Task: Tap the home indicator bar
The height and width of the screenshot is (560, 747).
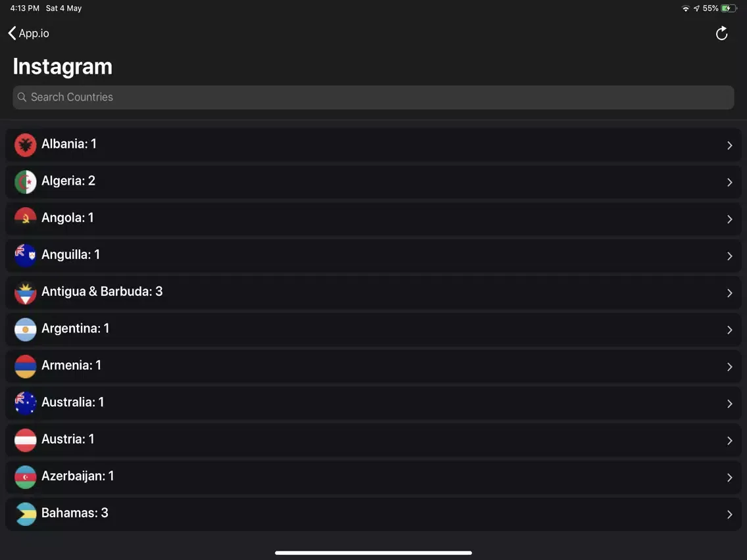Action: [373, 553]
